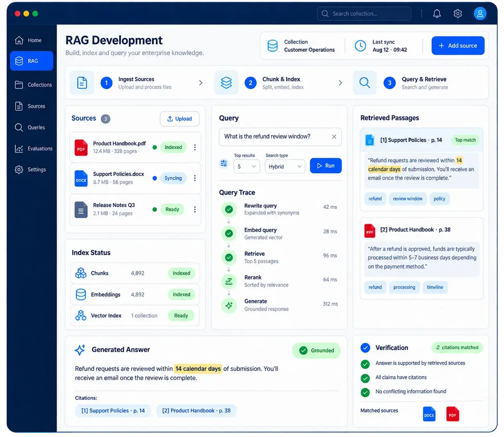This screenshot has height=437, width=504.
Task: Open options menu for Product Handbook.pdf
Action: pyautogui.click(x=195, y=147)
